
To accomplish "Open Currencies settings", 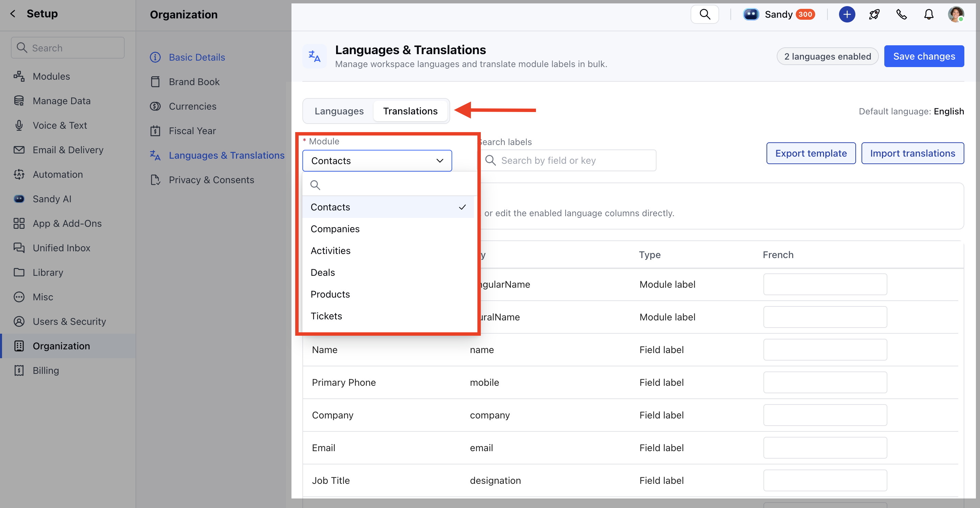I will [192, 106].
